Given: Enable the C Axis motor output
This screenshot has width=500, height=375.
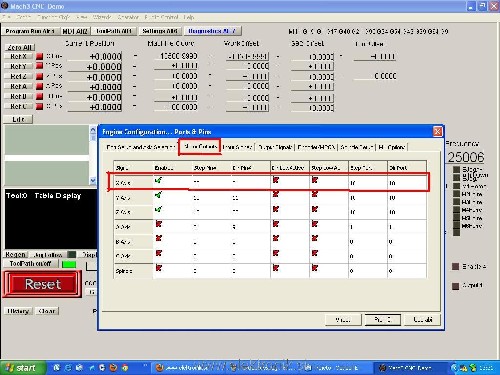Looking at the screenshot, I should 159,253.
